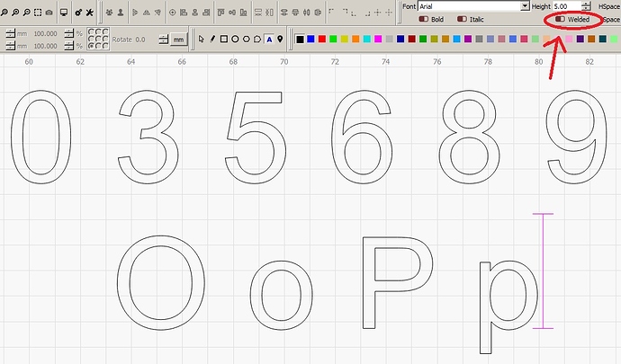
Task: Click the Frame Selection dashed-rectangle zoom icon
Action: (38, 13)
